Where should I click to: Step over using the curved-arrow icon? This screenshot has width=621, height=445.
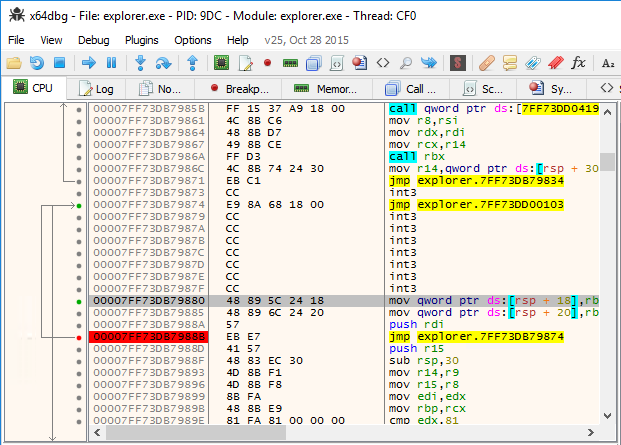(163, 63)
